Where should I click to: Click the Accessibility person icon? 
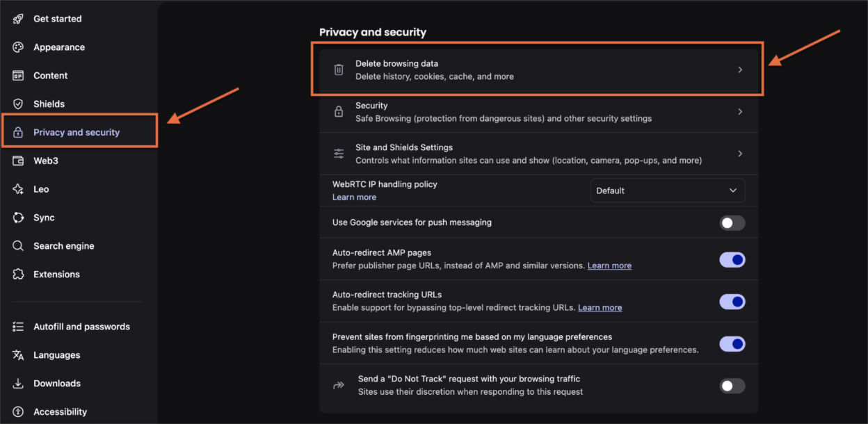coord(19,412)
